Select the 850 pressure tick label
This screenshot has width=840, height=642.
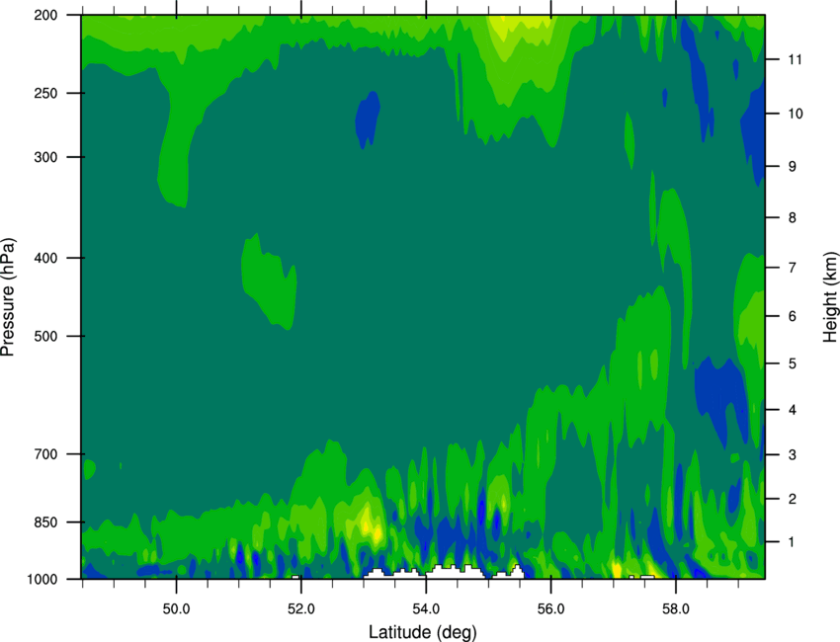point(45,522)
